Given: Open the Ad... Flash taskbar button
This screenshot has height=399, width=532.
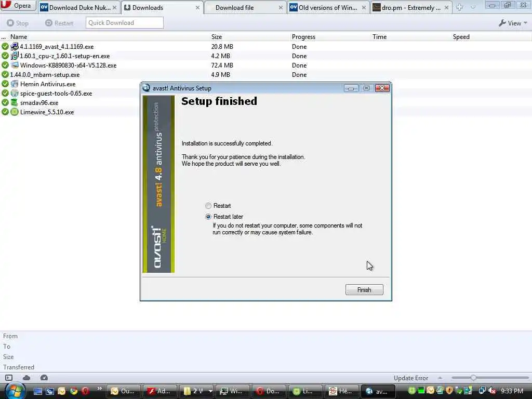Looking at the screenshot, I should (159, 391).
